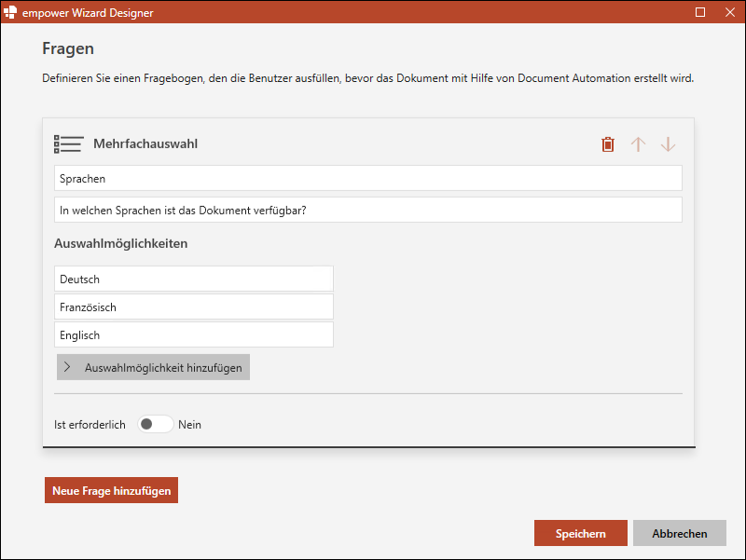Click the Fragen page heading
Screen dimensions: 746x560
coord(68,48)
